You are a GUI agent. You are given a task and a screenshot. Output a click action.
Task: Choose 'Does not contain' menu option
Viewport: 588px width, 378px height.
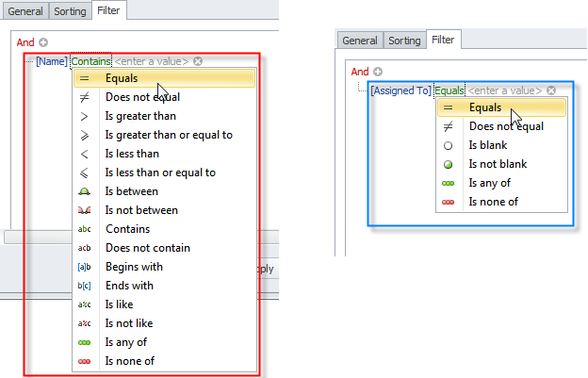coord(147,248)
